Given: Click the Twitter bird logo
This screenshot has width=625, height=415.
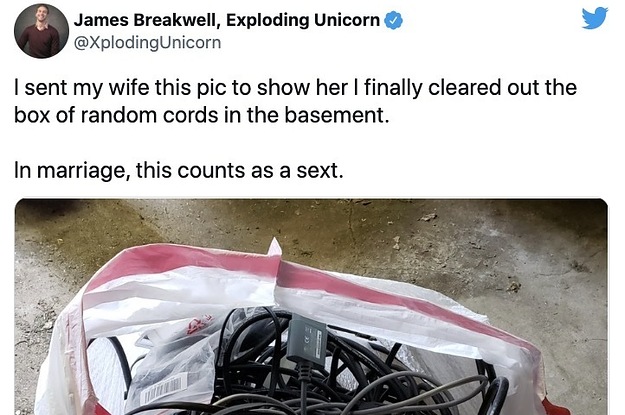Looking at the screenshot, I should [594, 18].
